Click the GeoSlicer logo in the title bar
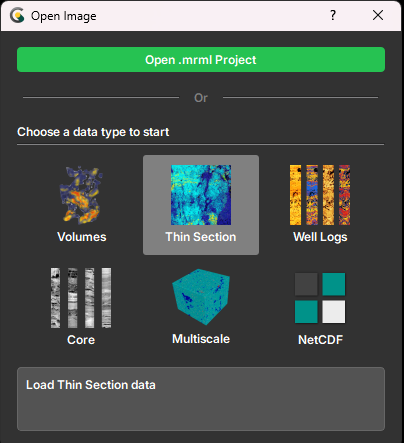 pyautogui.click(x=17, y=16)
